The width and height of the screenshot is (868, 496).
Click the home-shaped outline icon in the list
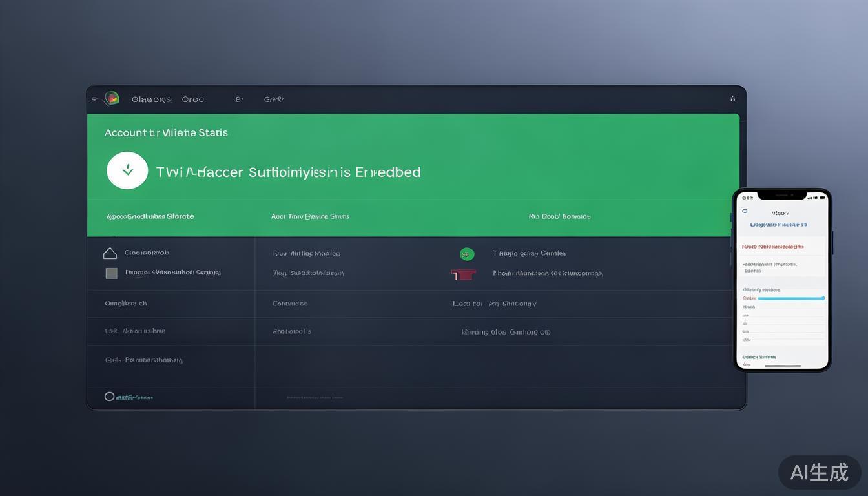pyautogui.click(x=110, y=253)
